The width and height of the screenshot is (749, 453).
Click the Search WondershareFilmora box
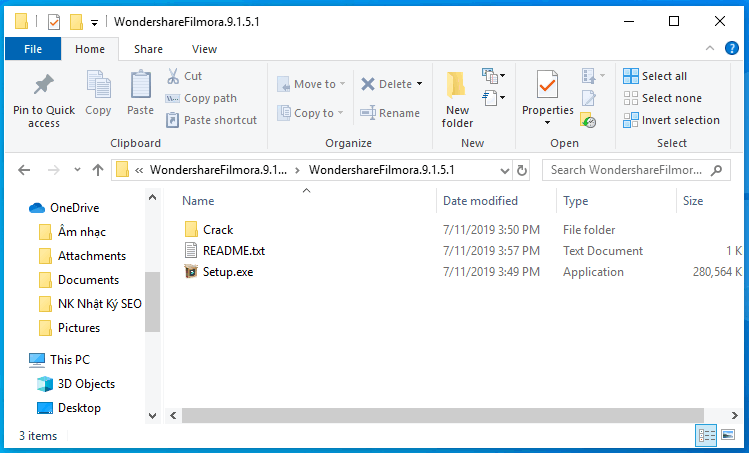coord(636,170)
